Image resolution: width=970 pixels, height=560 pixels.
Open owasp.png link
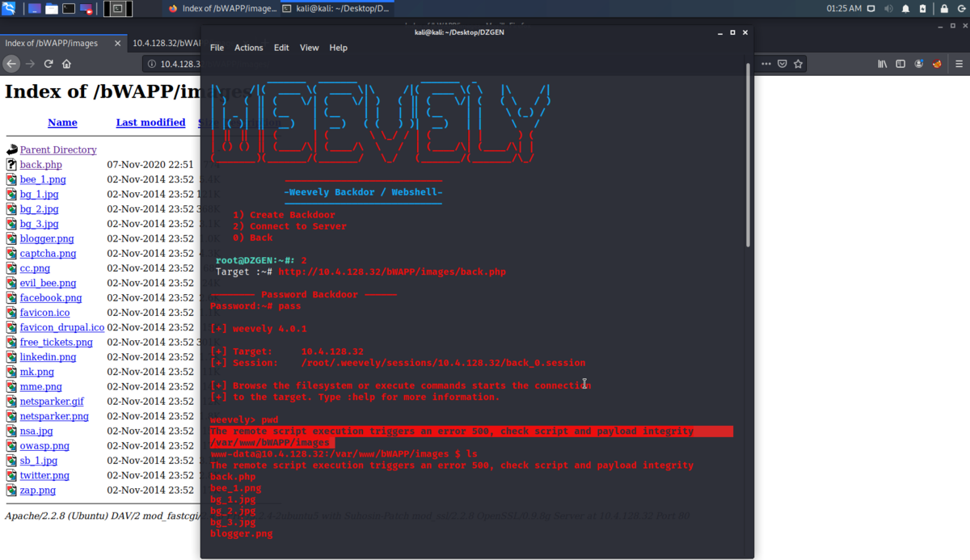pos(44,446)
